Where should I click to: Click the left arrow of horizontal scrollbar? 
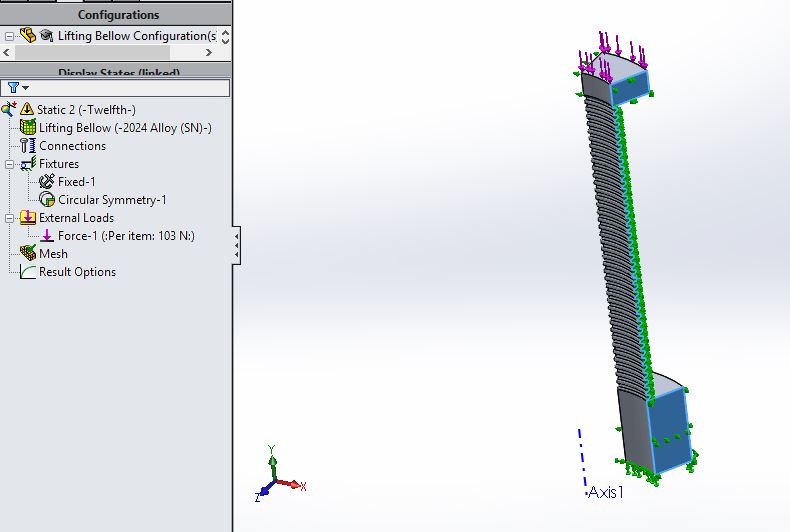coord(7,52)
